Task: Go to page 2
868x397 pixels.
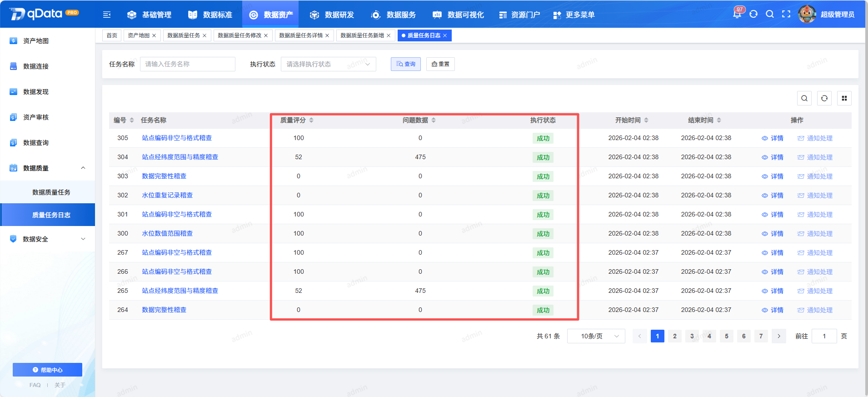Action: pyautogui.click(x=675, y=336)
